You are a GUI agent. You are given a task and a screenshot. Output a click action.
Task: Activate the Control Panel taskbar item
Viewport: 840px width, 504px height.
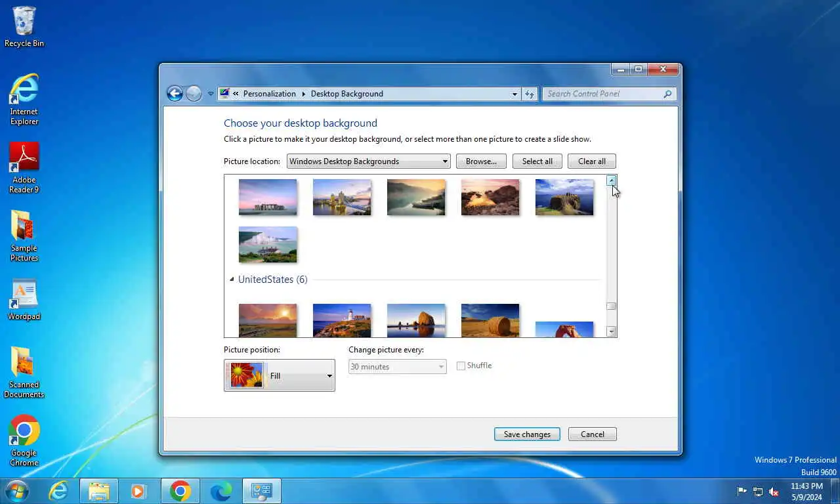(262, 491)
